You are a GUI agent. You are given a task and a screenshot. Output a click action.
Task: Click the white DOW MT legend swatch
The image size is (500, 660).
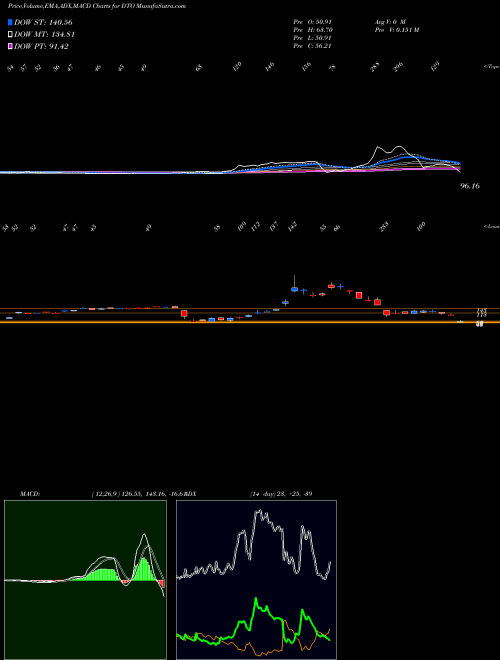[x=10, y=34]
